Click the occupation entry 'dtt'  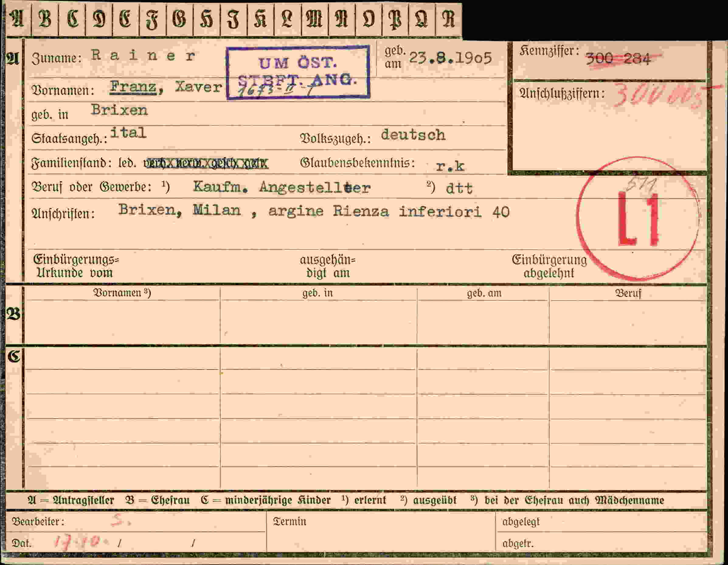coord(459,188)
